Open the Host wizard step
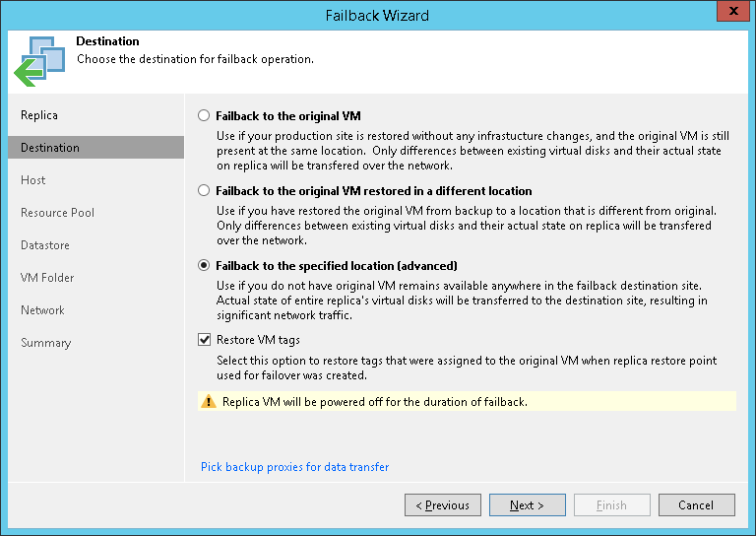Screen dimensions: 756x536 33,180
